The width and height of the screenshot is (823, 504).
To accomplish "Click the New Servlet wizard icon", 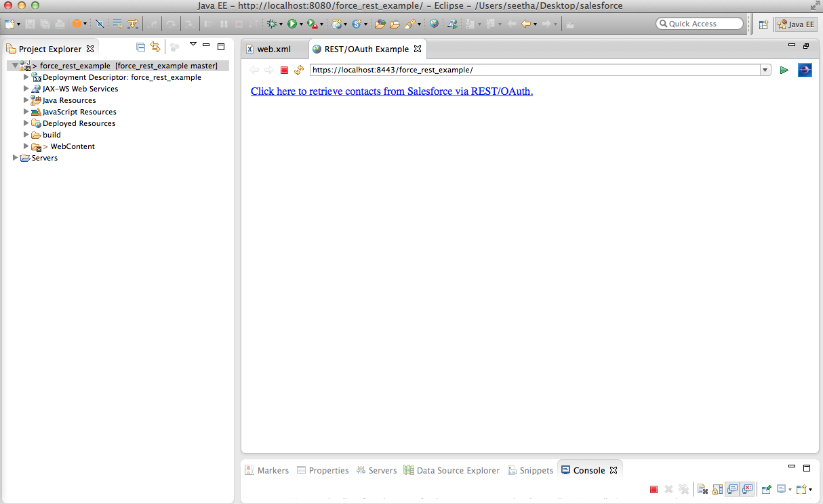I will point(357,24).
